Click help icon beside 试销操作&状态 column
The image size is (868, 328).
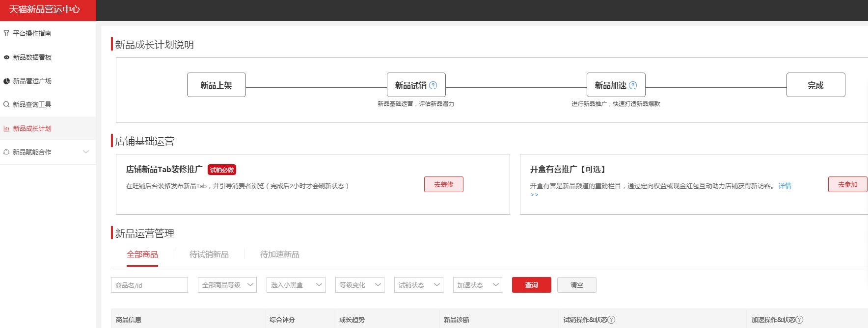[x=611, y=320]
